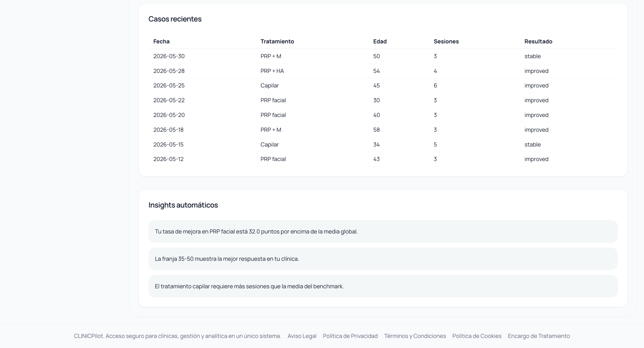644x348 pixels.
Task: Click the tratamiento capilar sessions insight
Action: [x=383, y=286]
